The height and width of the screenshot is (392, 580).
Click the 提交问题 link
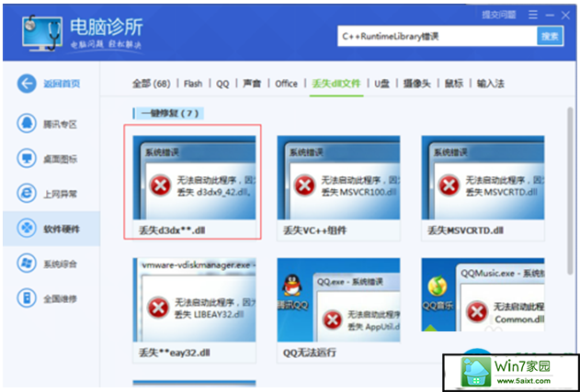498,16
